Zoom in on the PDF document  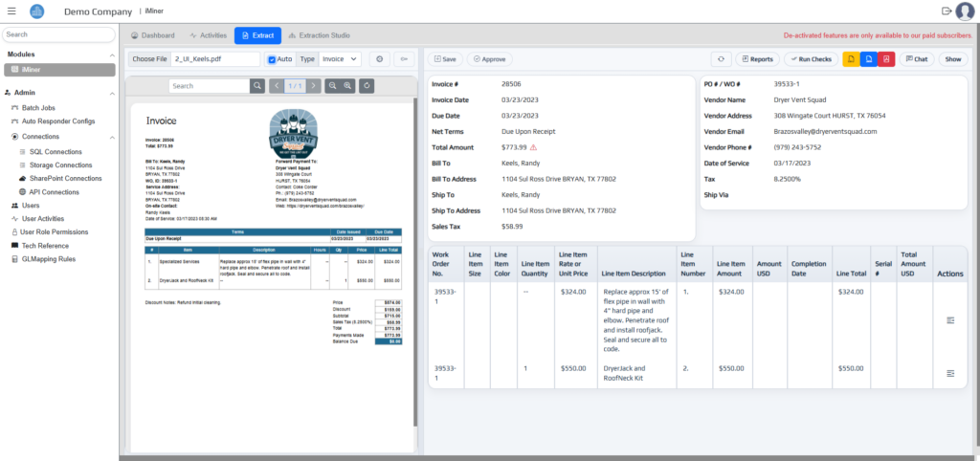[348, 85]
